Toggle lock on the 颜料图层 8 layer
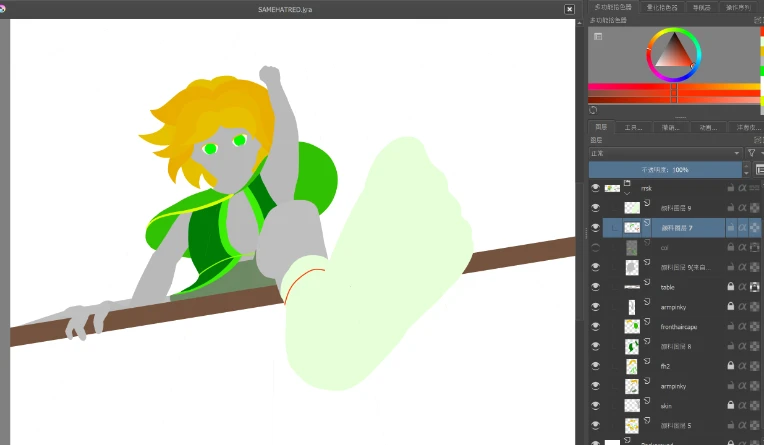This screenshot has height=445, width=764. [x=730, y=347]
